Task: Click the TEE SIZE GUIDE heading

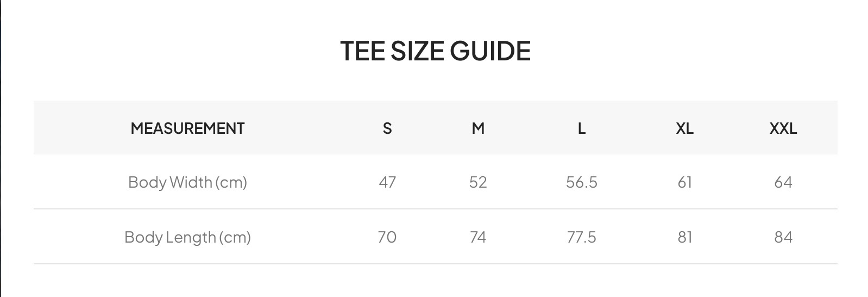Action: pos(435,51)
